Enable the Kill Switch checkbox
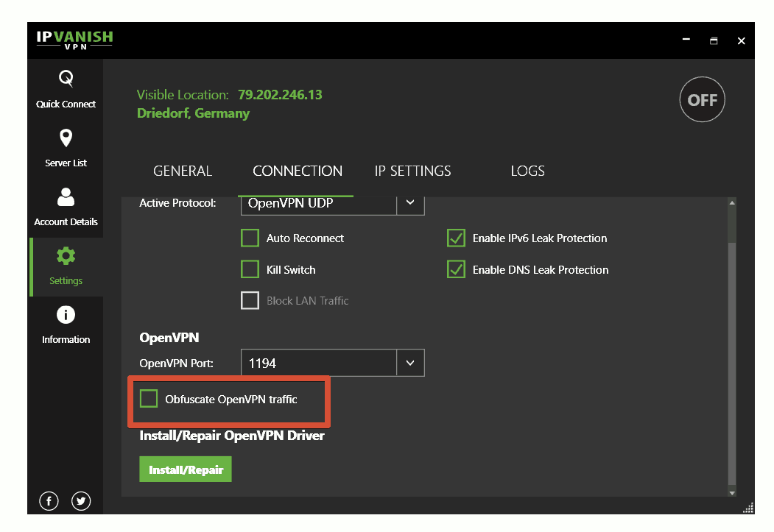 250,269
